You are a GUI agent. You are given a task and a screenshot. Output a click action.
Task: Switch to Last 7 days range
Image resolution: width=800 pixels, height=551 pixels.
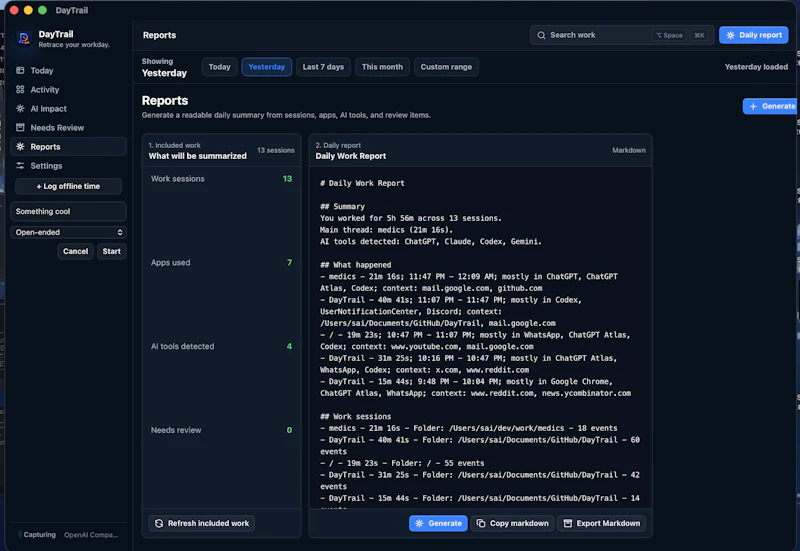point(323,67)
